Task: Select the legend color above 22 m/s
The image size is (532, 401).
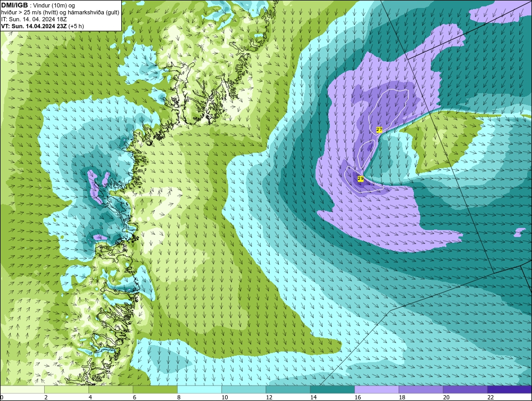Action: [510, 389]
